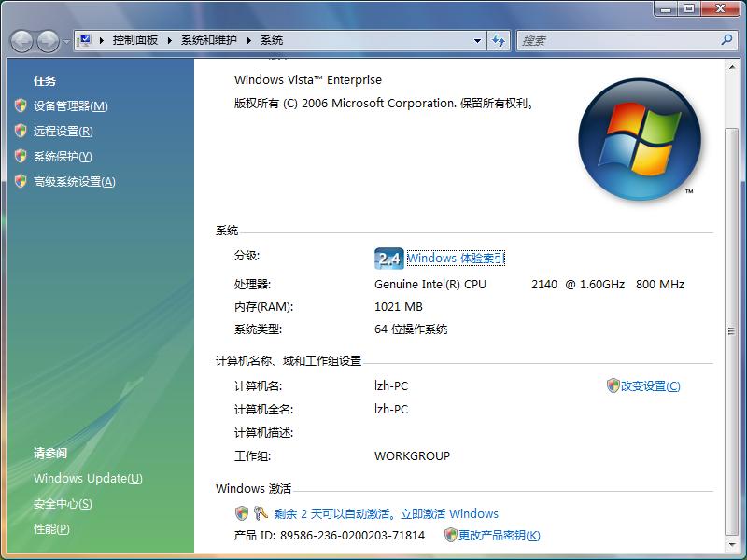747x560 pixels.
Task: Maximize the System window
Action: [x=689, y=8]
